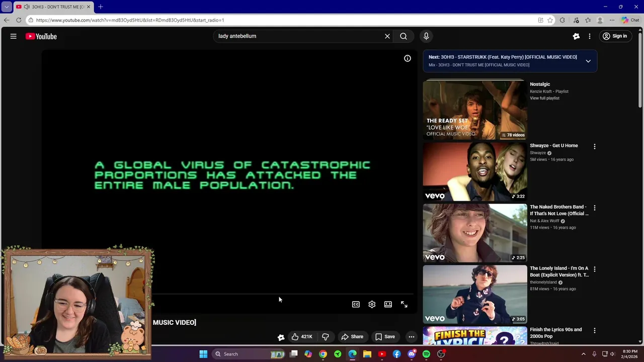Screen dimensions: 644x362
Task: Open Spotify from the taskbar
Action: [x=426, y=354]
